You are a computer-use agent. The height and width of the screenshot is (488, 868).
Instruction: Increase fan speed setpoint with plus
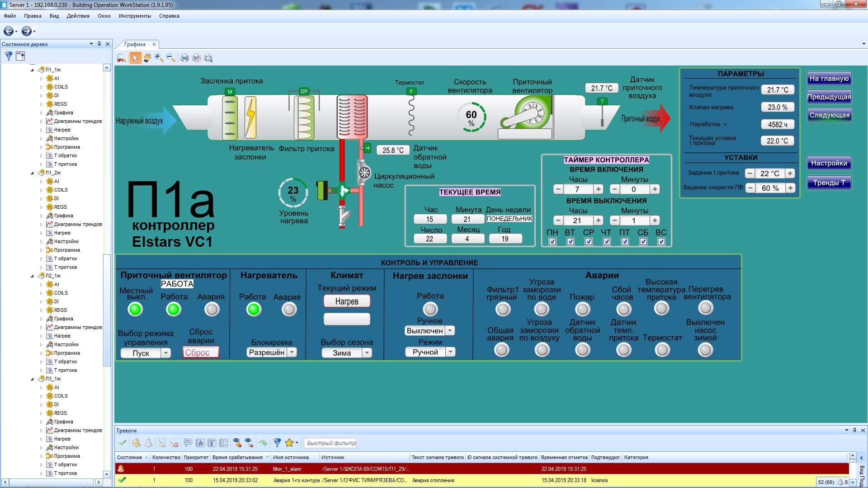click(790, 188)
